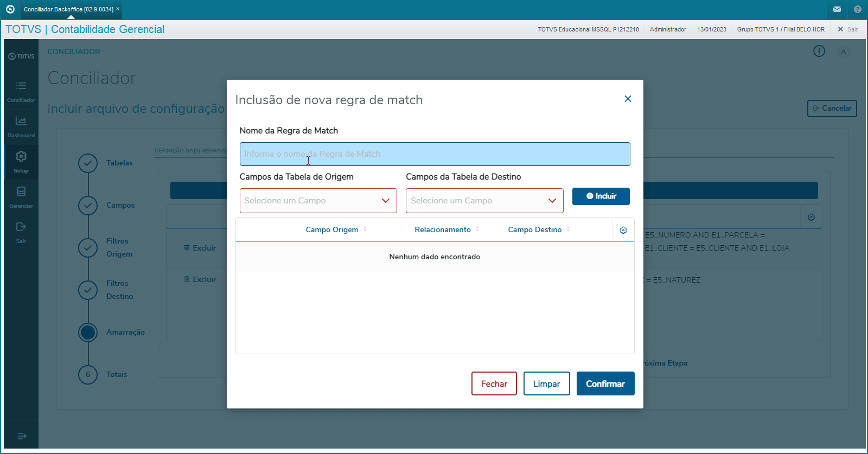The image size is (868, 454).
Task: Click second Excluir link in rules table
Action: point(200,279)
